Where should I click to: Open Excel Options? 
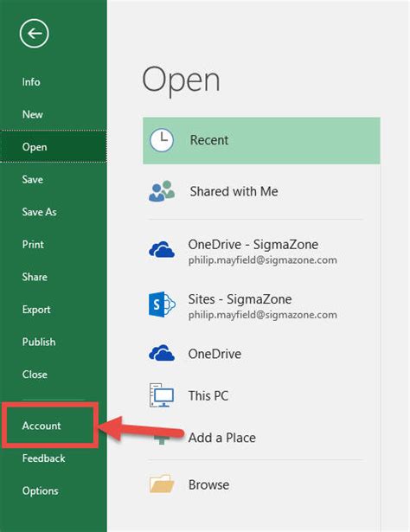click(41, 490)
